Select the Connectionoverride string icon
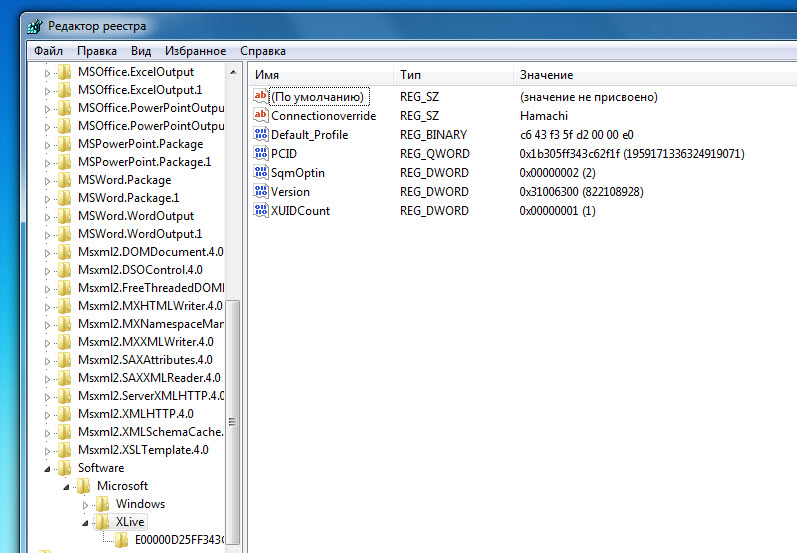Image resolution: width=797 pixels, height=553 pixels. click(x=261, y=115)
